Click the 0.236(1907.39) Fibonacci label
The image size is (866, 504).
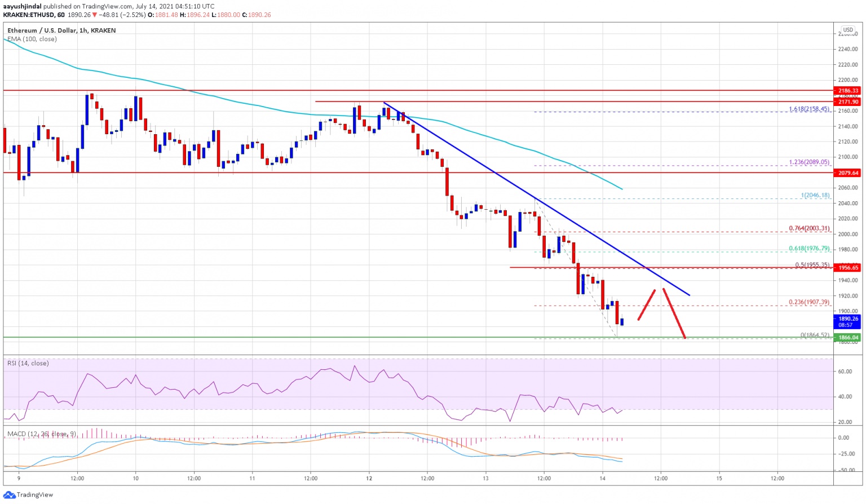(809, 302)
